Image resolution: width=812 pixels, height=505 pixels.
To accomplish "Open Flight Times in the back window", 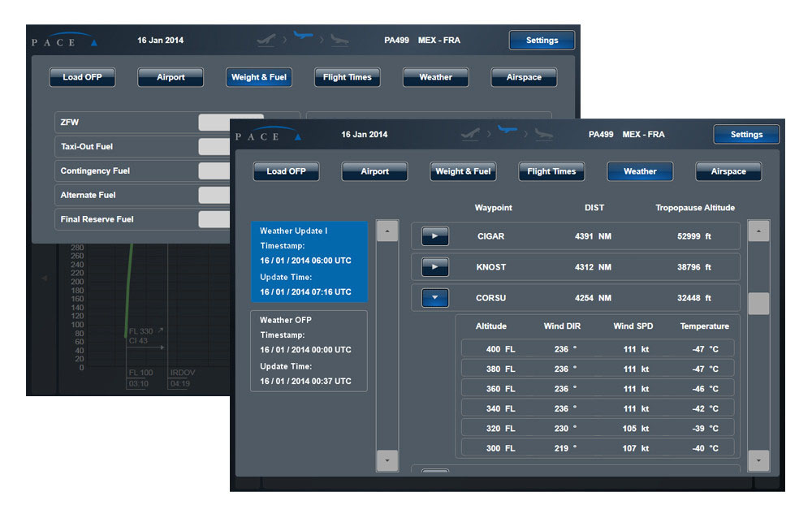I will pyautogui.click(x=348, y=77).
